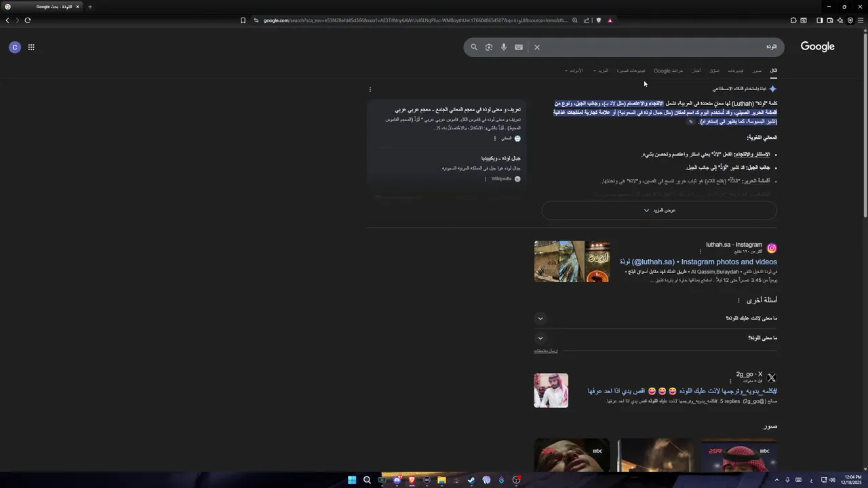Show hidden system tray icons chevron

click(x=776, y=481)
